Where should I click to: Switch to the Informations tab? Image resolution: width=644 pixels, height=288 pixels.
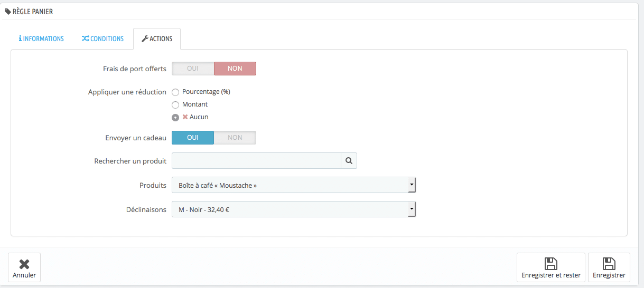pyautogui.click(x=41, y=39)
